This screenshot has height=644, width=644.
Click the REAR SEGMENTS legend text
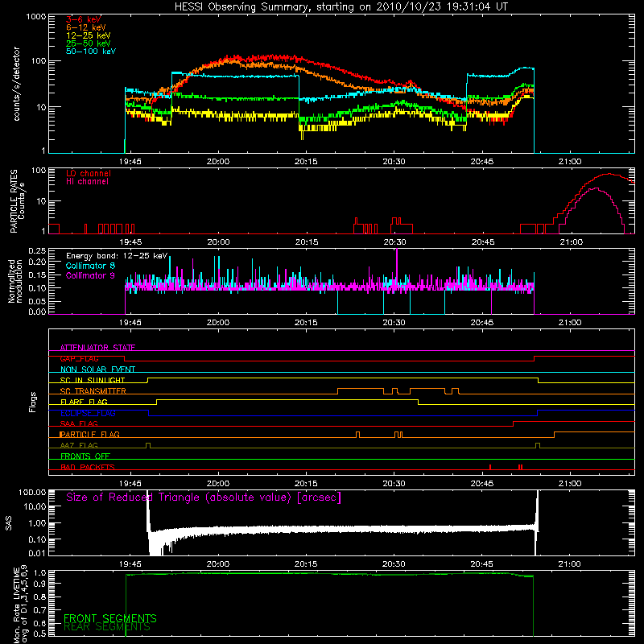point(107,627)
